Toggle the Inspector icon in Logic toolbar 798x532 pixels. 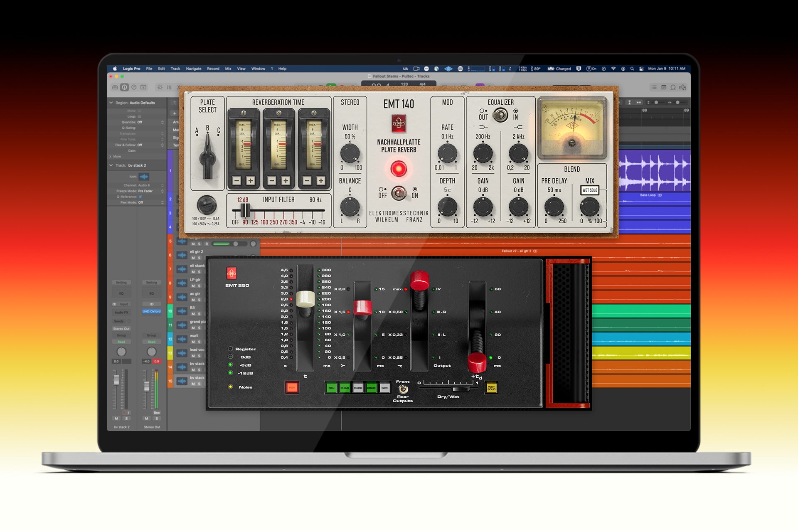(124, 87)
